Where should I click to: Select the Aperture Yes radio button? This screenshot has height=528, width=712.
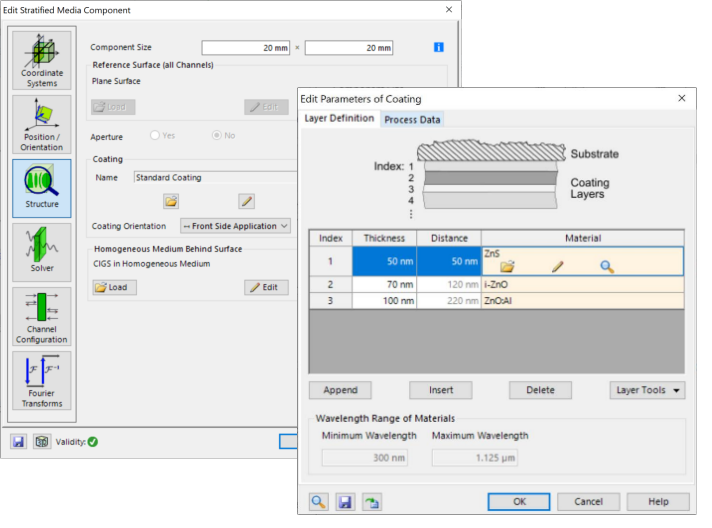coord(155,135)
